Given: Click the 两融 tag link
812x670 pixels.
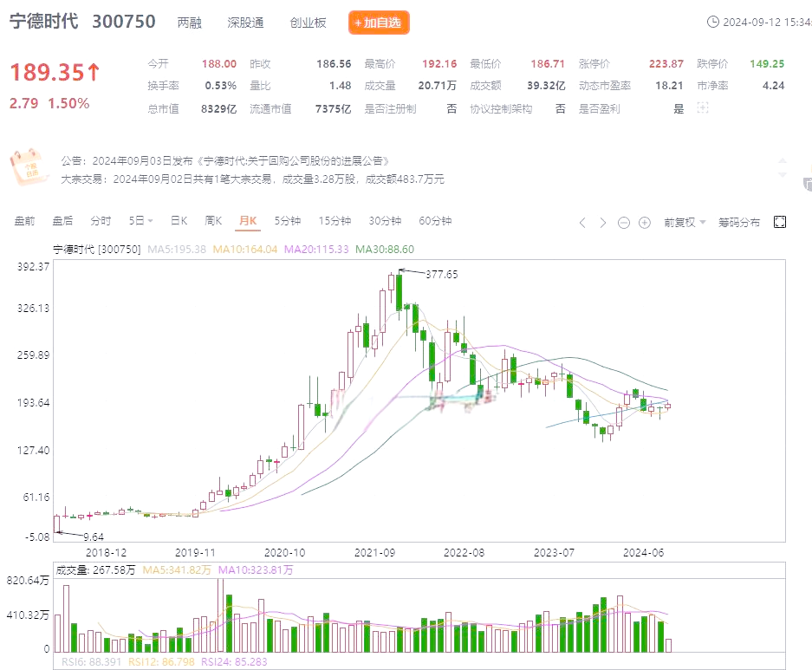Looking at the screenshot, I should coord(189,23).
